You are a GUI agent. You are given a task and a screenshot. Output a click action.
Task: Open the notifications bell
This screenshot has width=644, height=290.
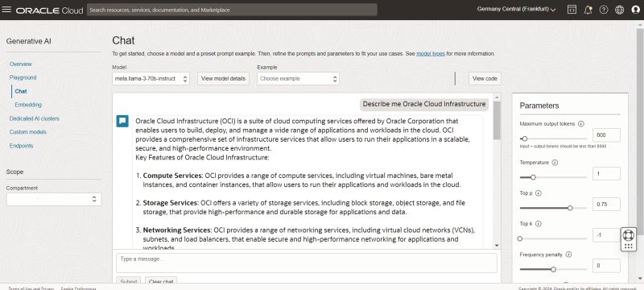588,10
